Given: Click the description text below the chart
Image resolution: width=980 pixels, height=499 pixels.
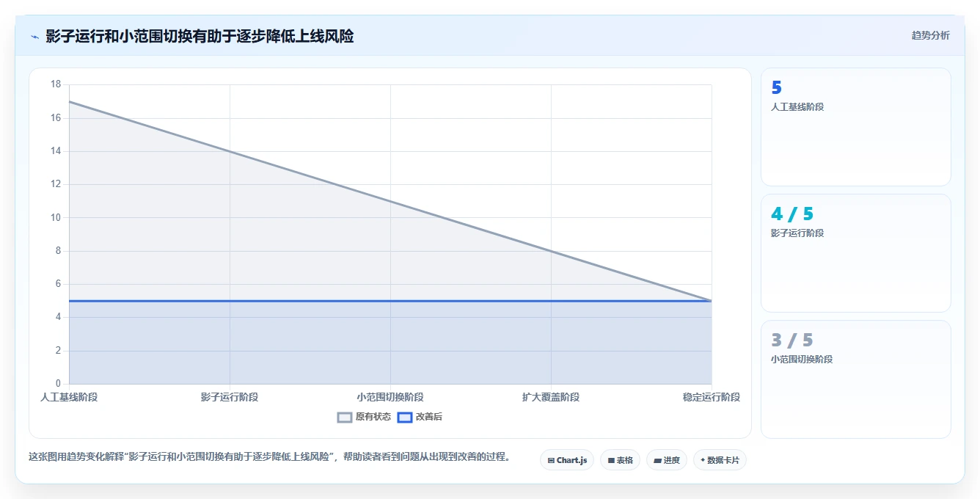Looking at the screenshot, I should tap(269, 456).
